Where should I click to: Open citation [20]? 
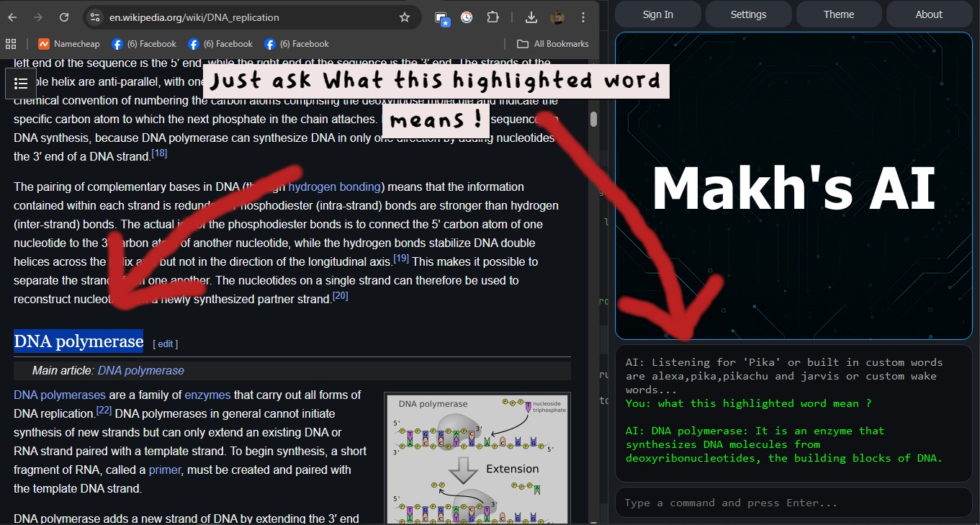pos(341,296)
